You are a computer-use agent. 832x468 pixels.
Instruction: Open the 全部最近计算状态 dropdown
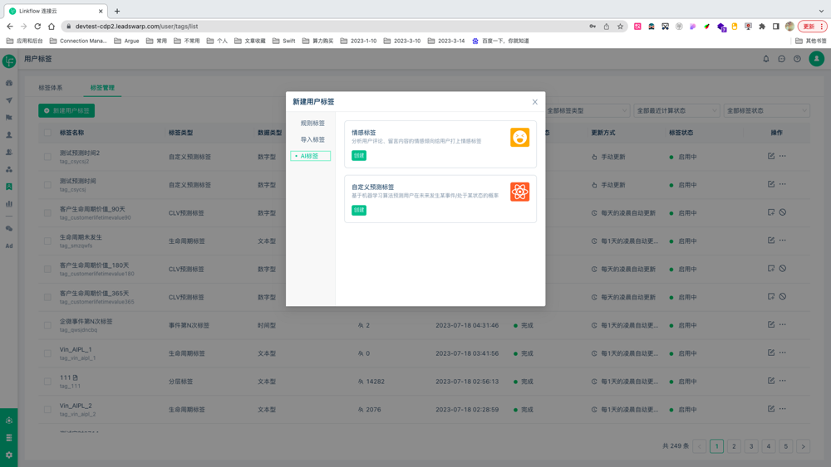(676, 111)
